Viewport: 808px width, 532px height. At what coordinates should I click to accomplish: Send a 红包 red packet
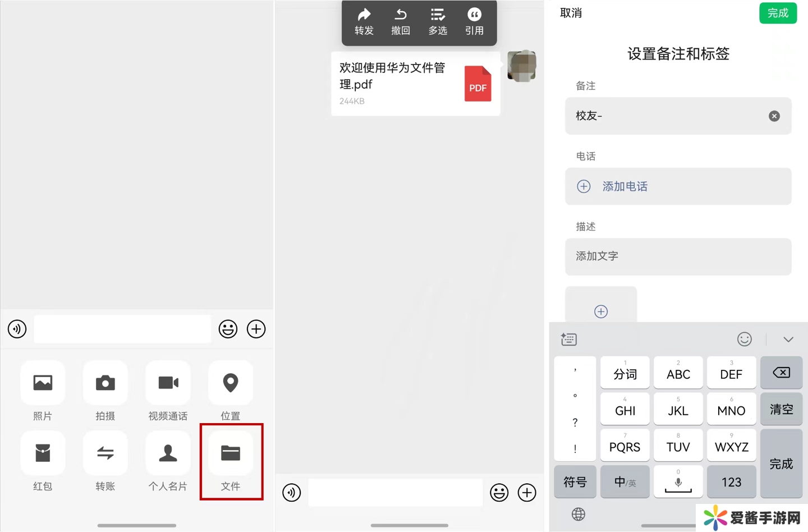click(x=43, y=453)
